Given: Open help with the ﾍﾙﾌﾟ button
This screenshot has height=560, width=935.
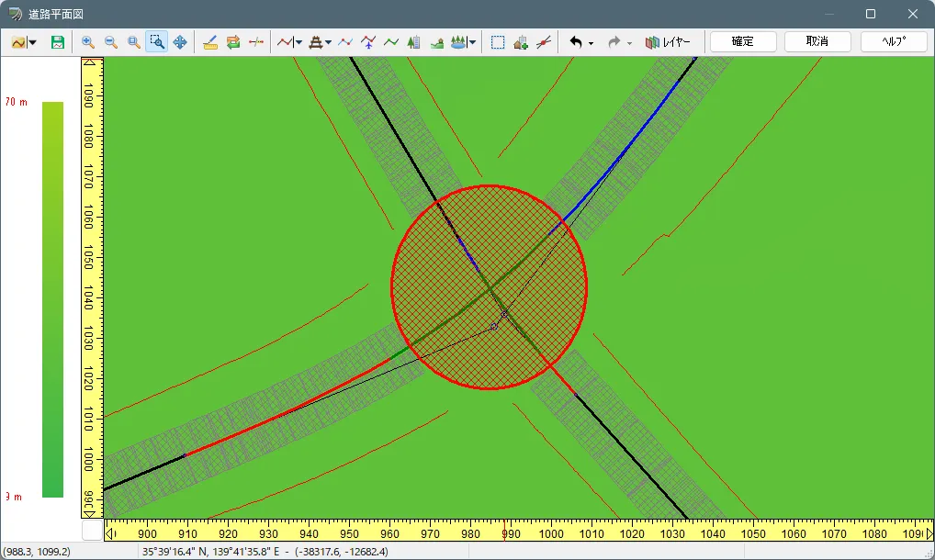Looking at the screenshot, I should [x=893, y=41].
